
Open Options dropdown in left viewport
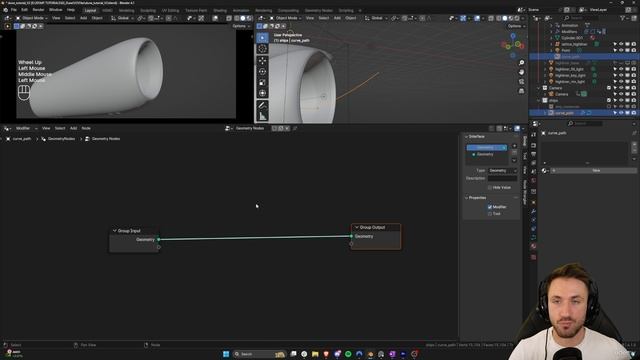point(241,26)
